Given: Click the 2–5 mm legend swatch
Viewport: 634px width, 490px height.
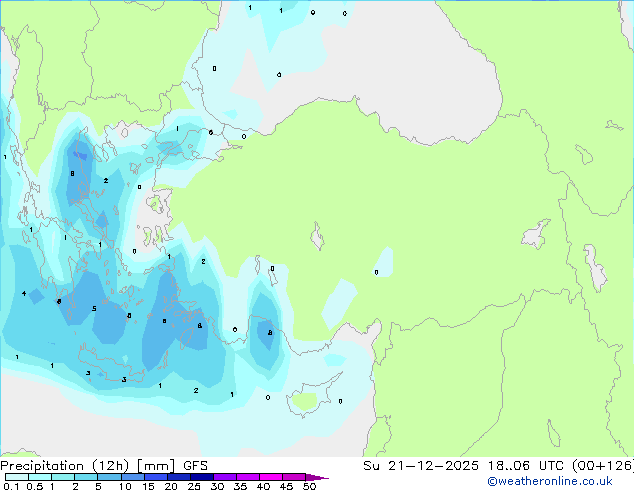Looking at the screenshot, I should tap(86, 477).
